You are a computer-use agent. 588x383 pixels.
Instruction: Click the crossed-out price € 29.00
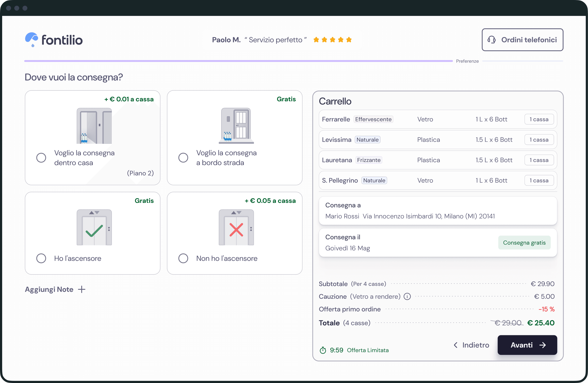pyautogui.click(x=507, y=323)
